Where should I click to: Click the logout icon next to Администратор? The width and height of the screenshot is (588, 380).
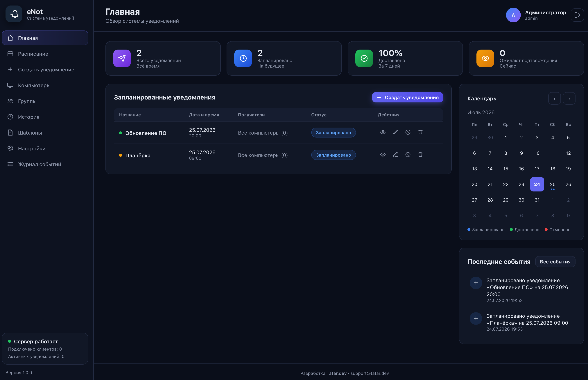click(x=577, y=15)
